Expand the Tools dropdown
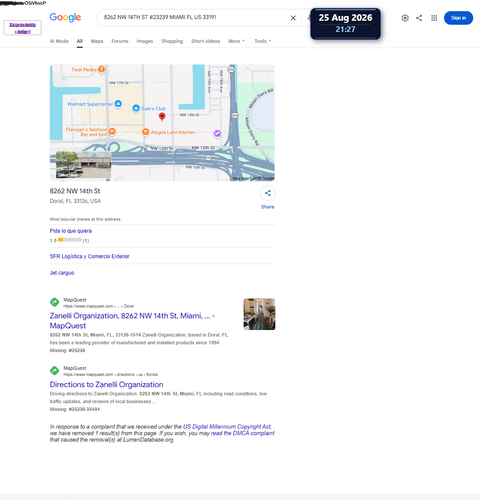The image size is (486, 500). coord(263,41)
